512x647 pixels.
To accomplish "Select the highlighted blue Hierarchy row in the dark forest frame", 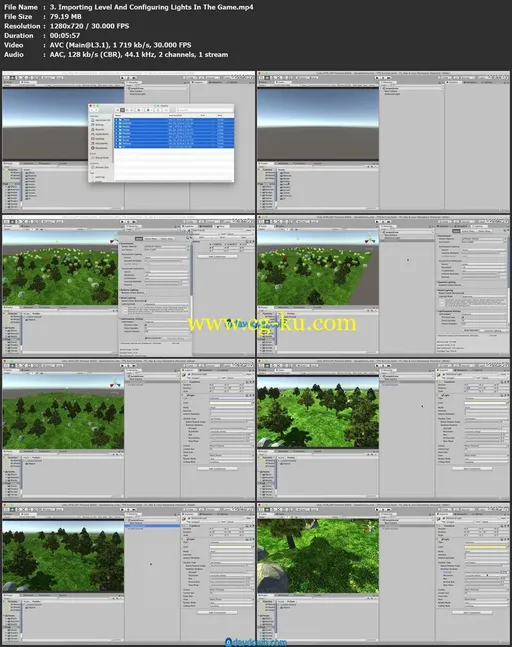I will pyautogui.click(x=152, y=526).
